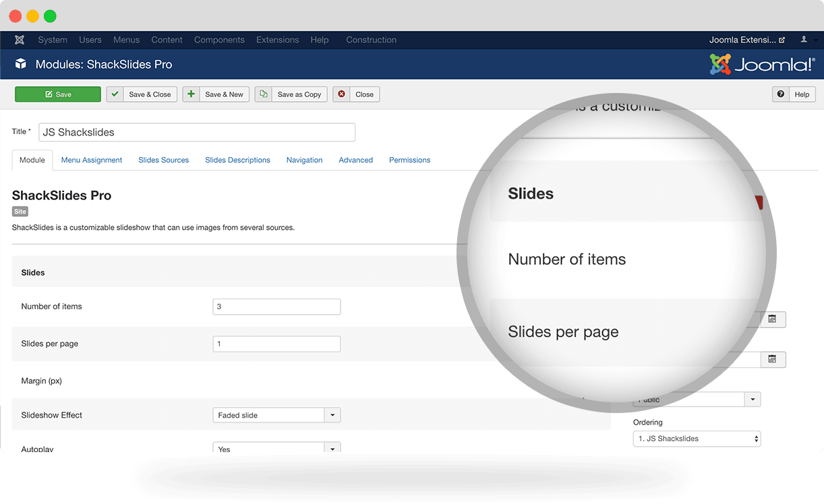This screenshot has width=824, height=504.
Task: Open the Extensions menu
Action: point(278,40)
